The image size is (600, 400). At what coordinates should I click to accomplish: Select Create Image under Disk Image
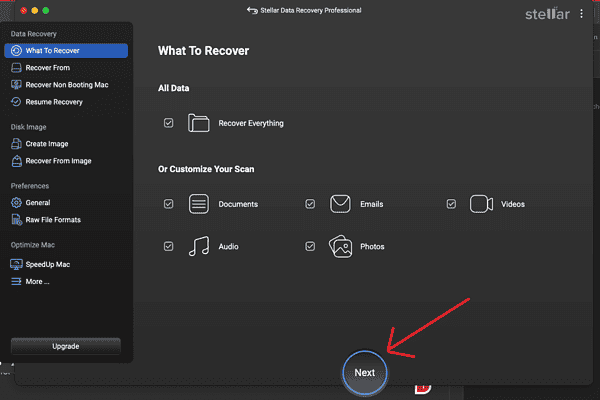pyautogui.click(x=48, y=144)
